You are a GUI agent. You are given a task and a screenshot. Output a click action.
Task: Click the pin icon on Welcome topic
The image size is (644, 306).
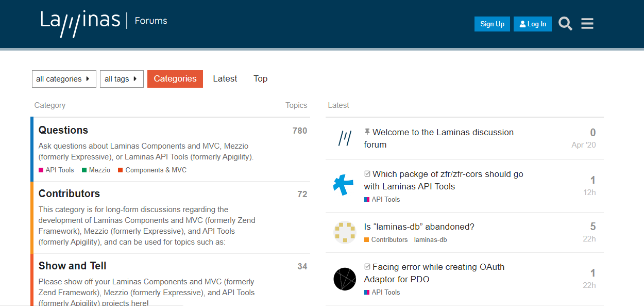point(367,132)
